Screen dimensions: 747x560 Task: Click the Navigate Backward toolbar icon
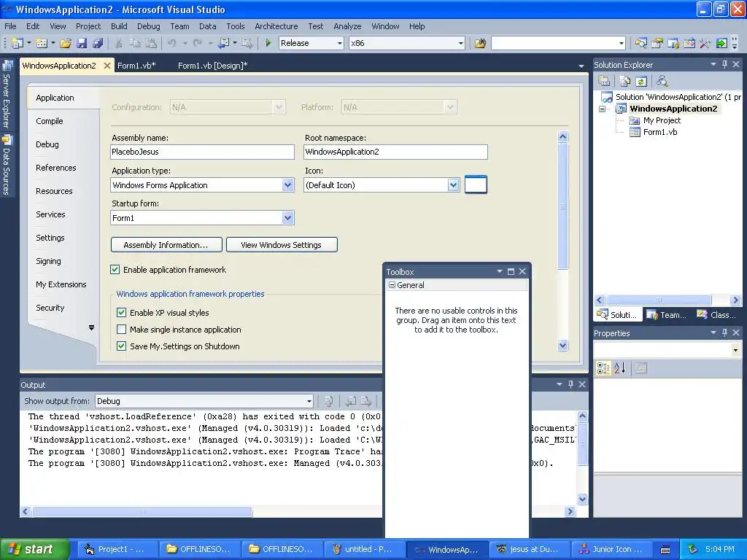[223, 43]
